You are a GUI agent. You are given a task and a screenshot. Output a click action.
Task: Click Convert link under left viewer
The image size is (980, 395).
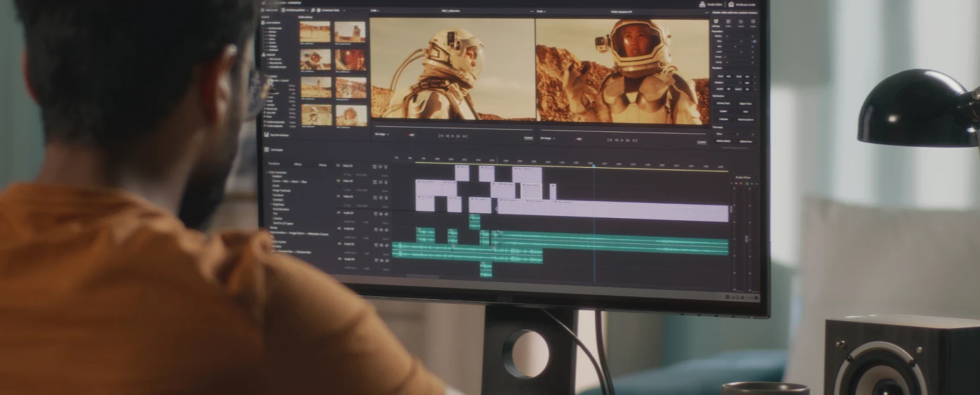click(x=528, y=138)
